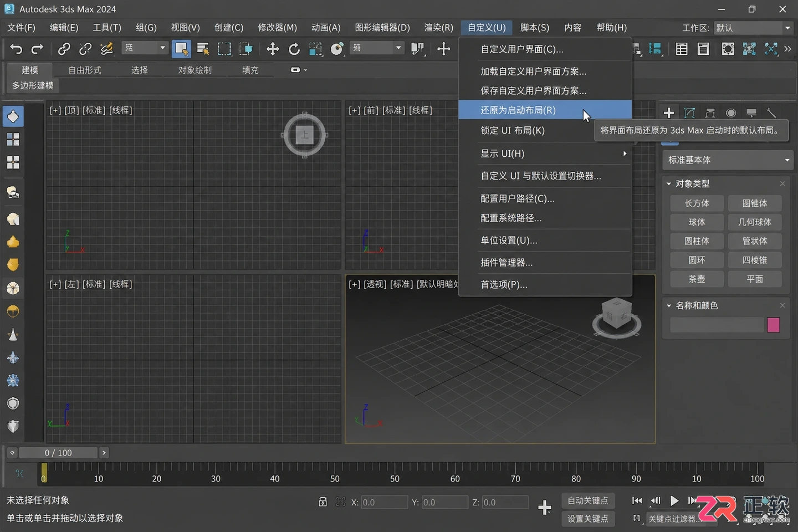Click the Bind to Space Warp icon
The height and width of the screenshot is (532, 798).
pyautogui.click(x=106, y=49)
